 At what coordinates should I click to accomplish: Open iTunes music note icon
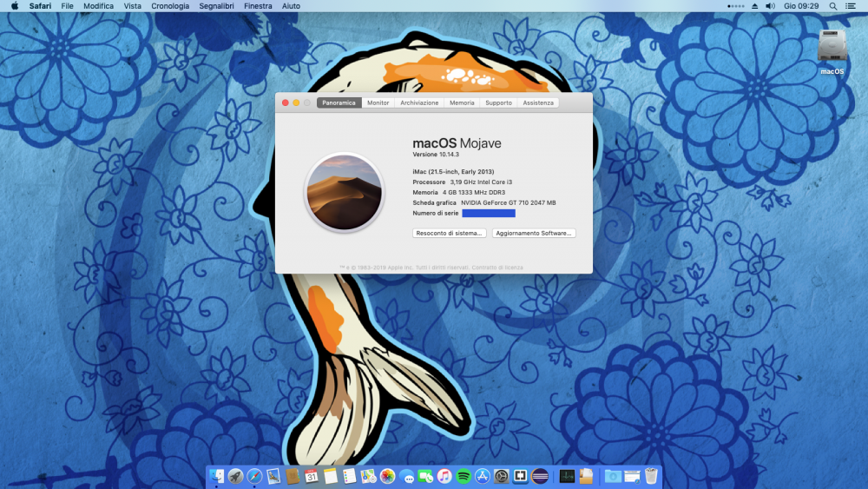pyautogui.click(x=444, y=476)
